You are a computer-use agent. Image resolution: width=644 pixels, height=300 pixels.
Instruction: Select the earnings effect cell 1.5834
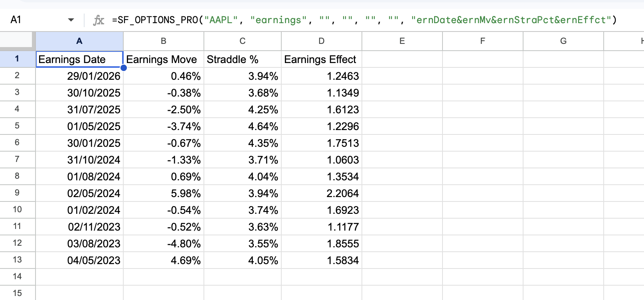pyautogui.click(x=322, y=260)
